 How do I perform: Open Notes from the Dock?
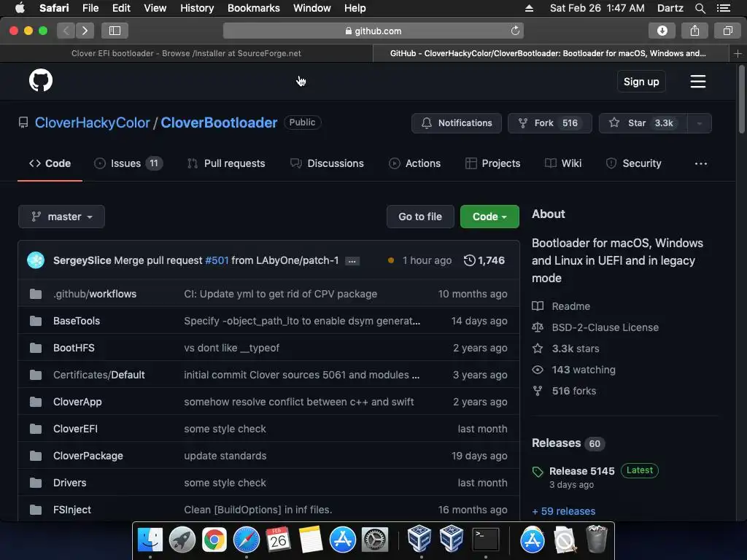311,540
